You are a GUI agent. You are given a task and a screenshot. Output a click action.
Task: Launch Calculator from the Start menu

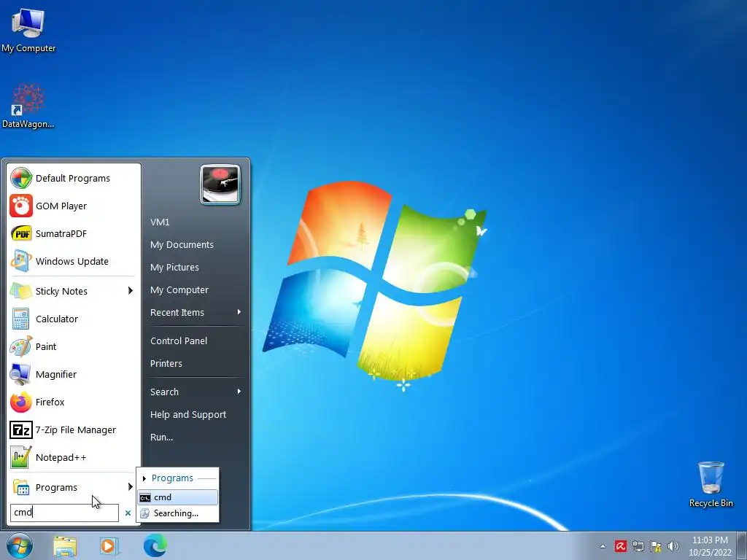(74, 319)
